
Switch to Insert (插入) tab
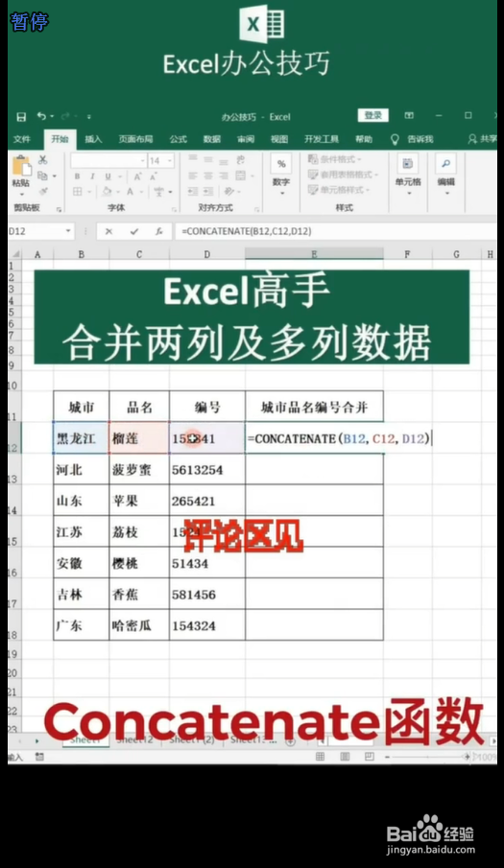pos(93,139)
